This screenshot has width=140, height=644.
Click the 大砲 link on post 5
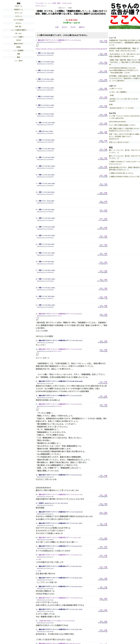click(106, 80)
